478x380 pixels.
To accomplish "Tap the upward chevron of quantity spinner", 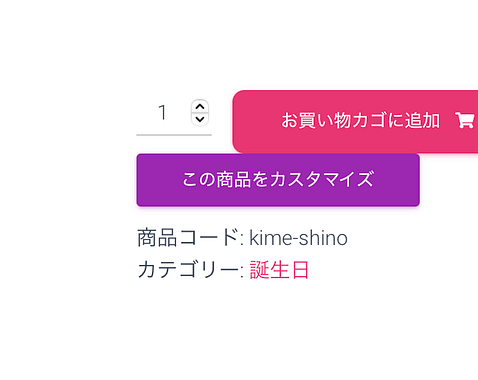I will [x=200, y=107].
